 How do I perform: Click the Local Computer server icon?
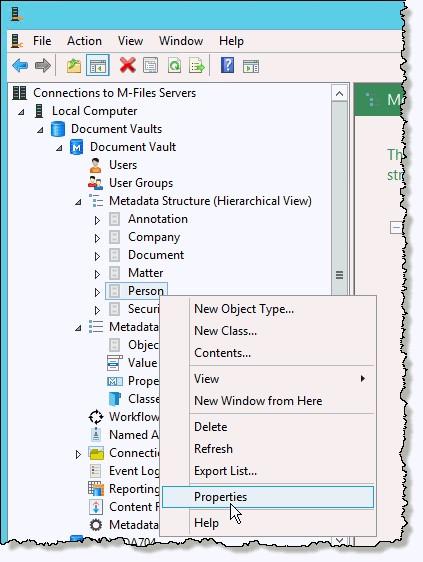[x=39, y=111]
